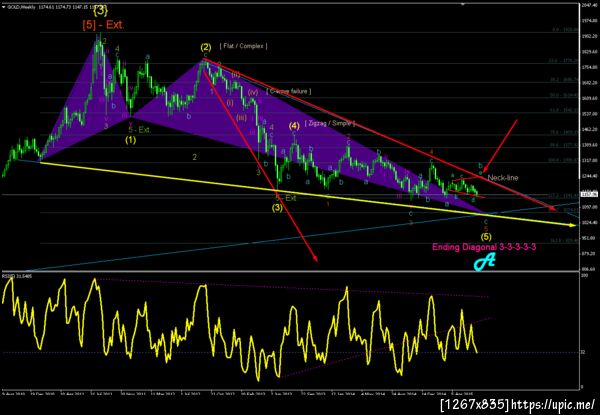Select the olive '2' wave label below channel
Viewport: 600px width, 415px height.
(x=194, y=157)
